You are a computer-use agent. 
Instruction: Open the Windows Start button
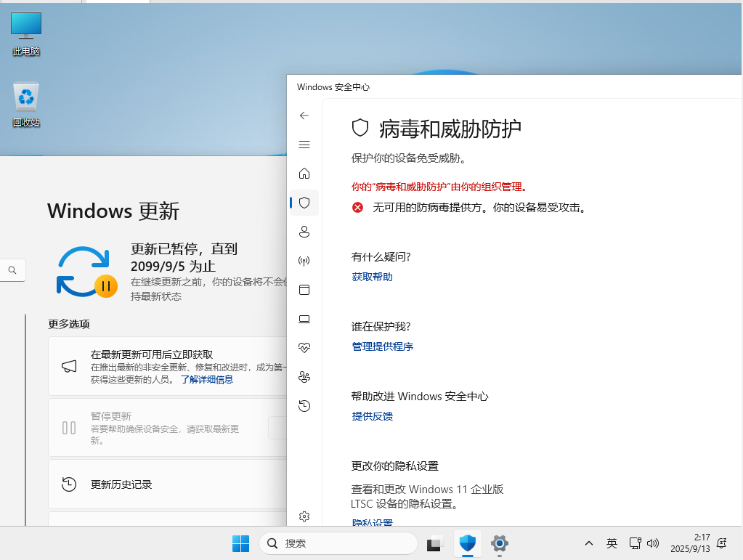(240, 543)
